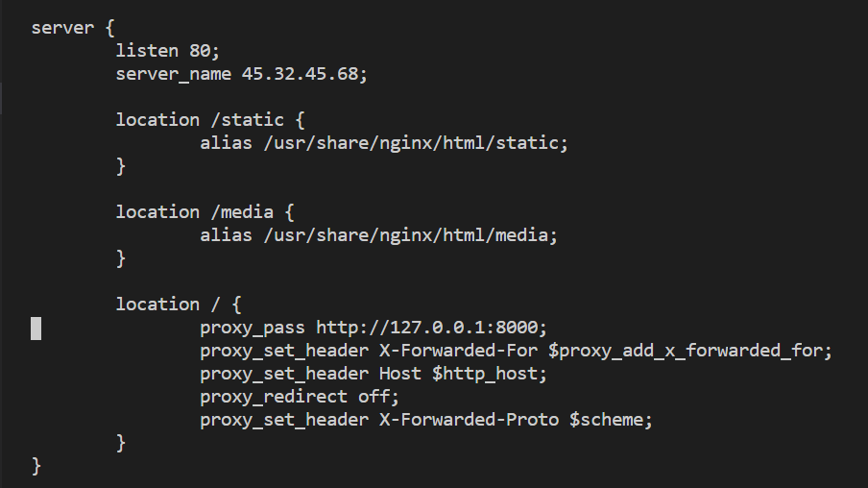This screenshot has width=868, height=488.
Task: Place cursor on 'listen 80;' line
Action: point(168,51)
